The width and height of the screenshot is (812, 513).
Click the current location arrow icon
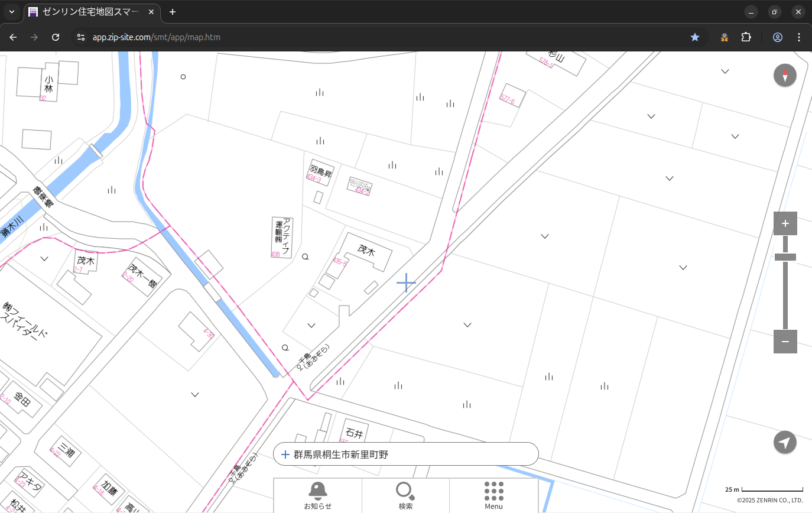[785, 443]
